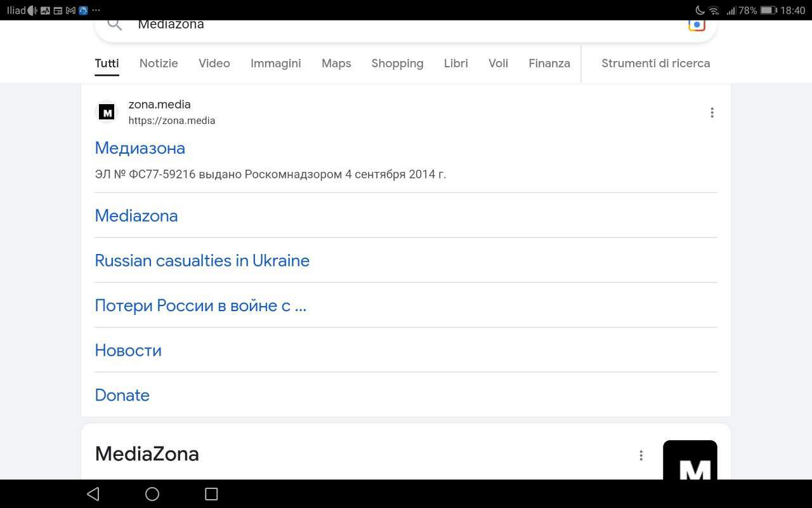Open Потери России в войне с link
The image size is (812, 508).
[200, 305]
